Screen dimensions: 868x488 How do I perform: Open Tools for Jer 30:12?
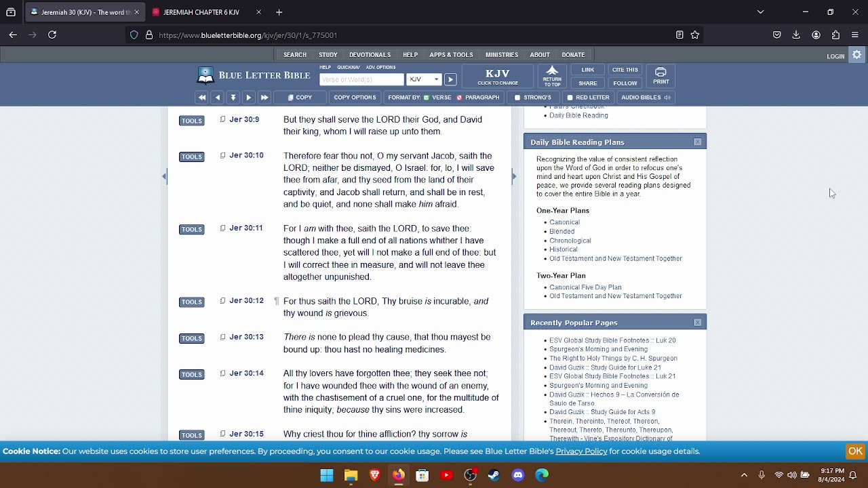[x=192, y=302]
